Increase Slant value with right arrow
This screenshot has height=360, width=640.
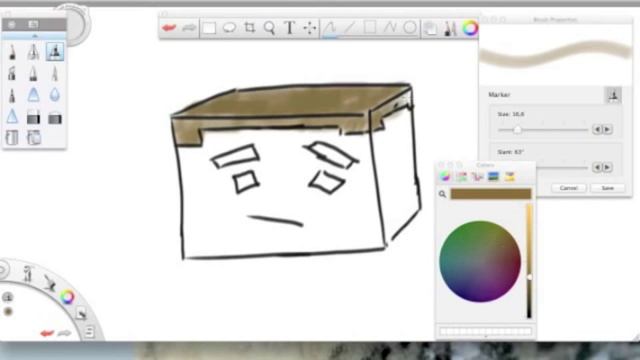[607, 167]
